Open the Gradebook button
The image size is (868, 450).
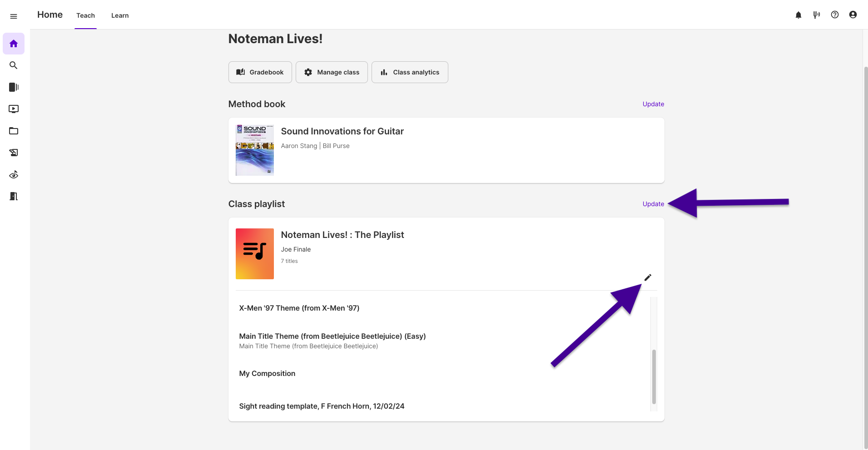click(x=260, y=72)
